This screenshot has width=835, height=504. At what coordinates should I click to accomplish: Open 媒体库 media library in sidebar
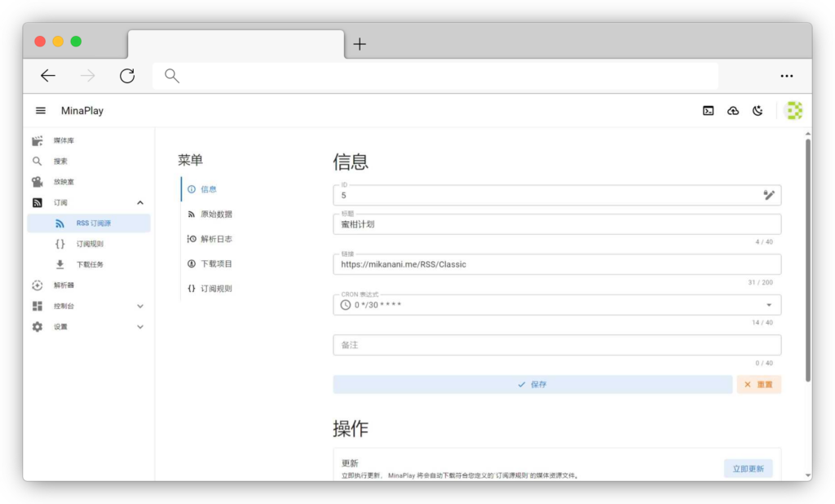pos(65,141)
